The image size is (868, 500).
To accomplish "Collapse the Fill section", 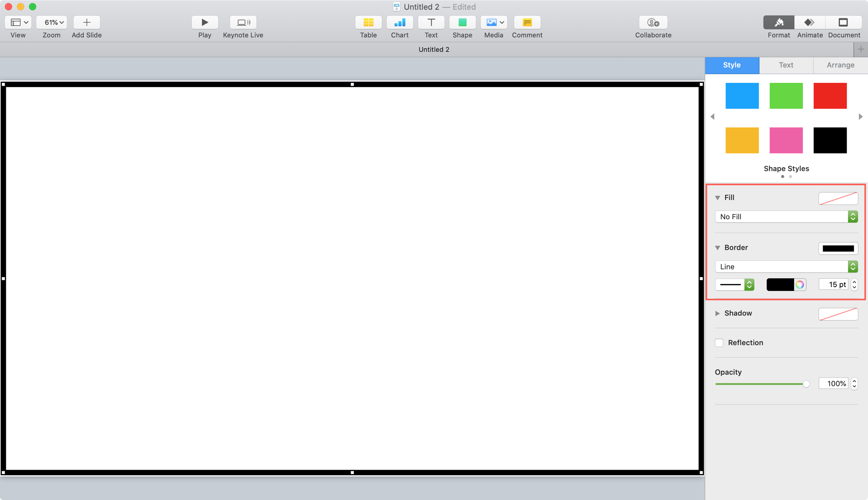I will pos(718,198).
